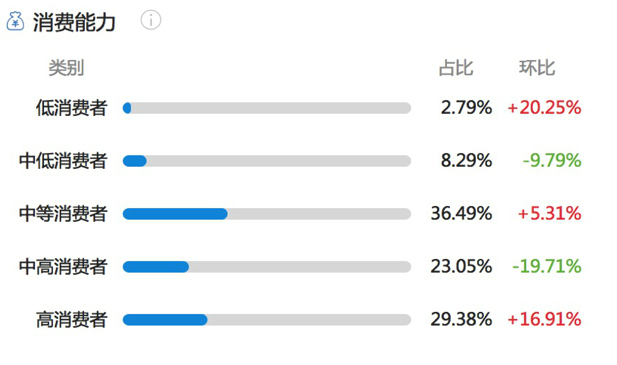Click the 中低消费者 progress bar

click(267, 161)
